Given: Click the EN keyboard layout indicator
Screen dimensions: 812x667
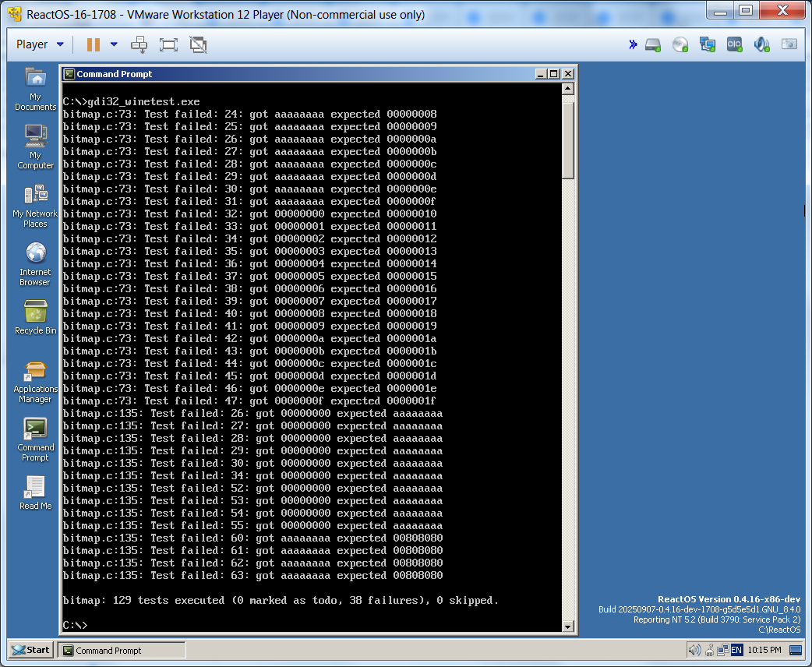Looking at the screenshot, I should click(x=736, y=650).
